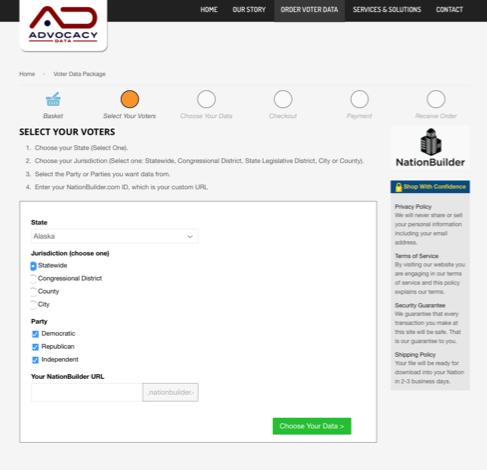
Task: Click the Shop With Confidence lock banner
Action: pos(430,187)
